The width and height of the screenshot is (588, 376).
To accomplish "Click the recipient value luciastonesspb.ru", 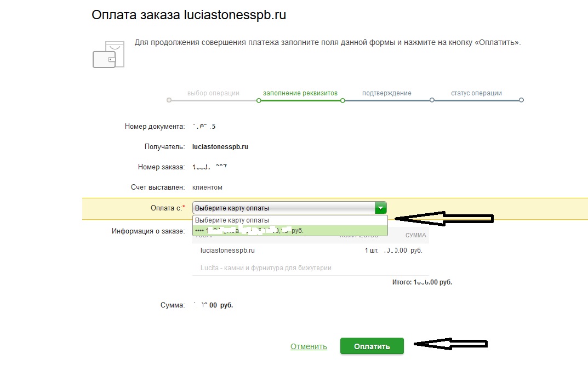I will click(x=220, y=147).
